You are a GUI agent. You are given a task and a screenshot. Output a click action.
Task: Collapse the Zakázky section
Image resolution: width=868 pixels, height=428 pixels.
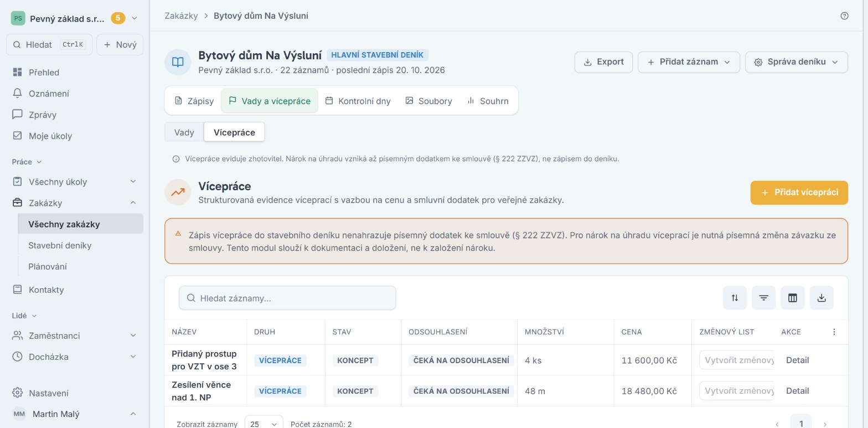tap(133, 203)
